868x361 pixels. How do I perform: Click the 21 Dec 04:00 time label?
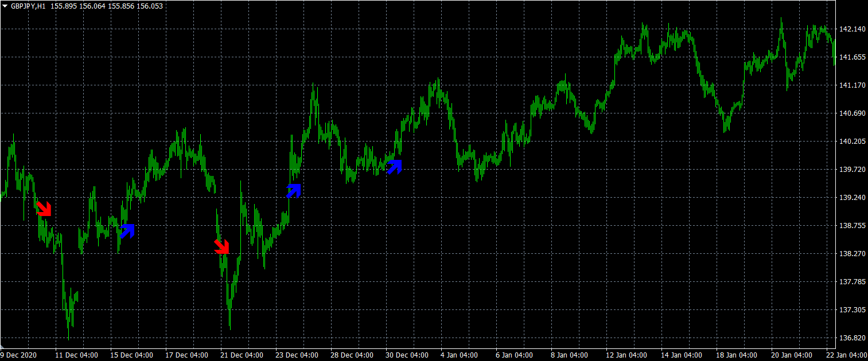[242, 355]
